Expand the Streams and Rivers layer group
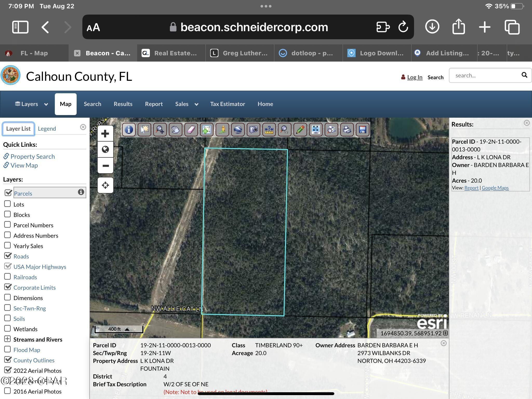532x399 pixels. [7, 339]
